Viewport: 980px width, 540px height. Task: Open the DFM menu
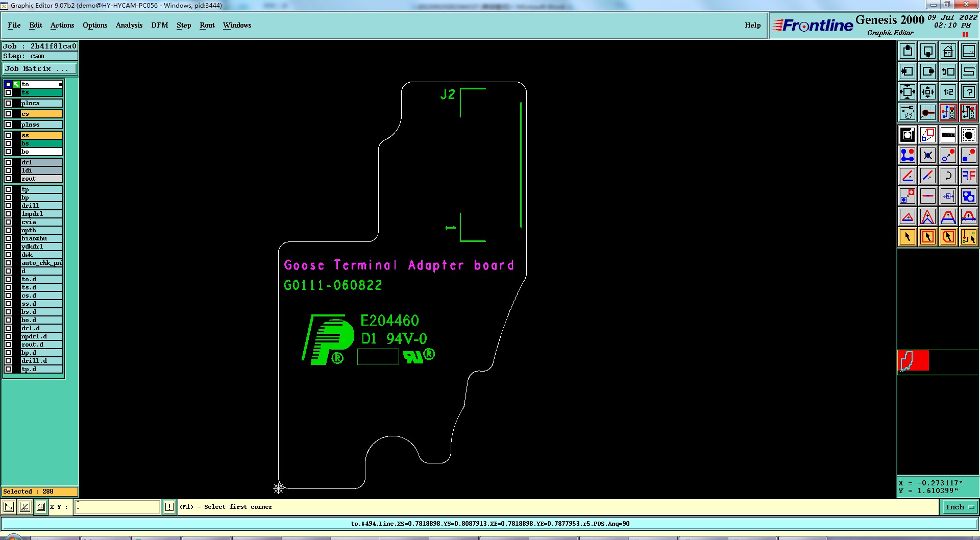[160, 25]
